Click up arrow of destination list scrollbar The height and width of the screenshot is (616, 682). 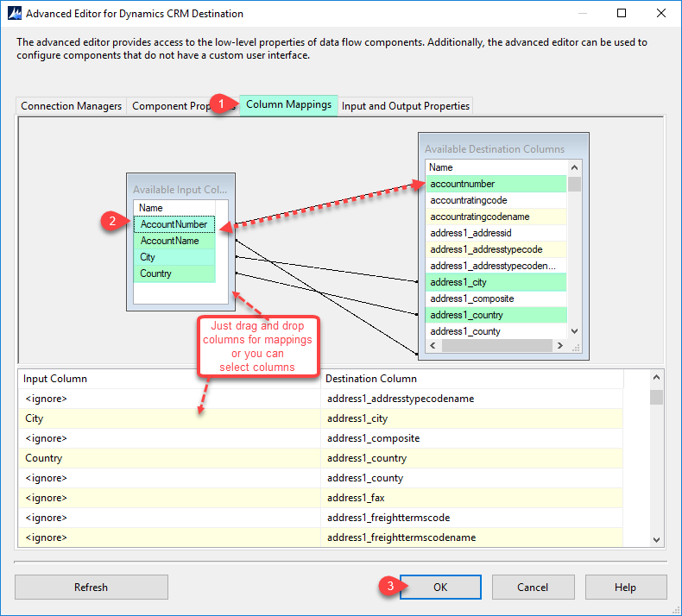(x=574, y=167)
